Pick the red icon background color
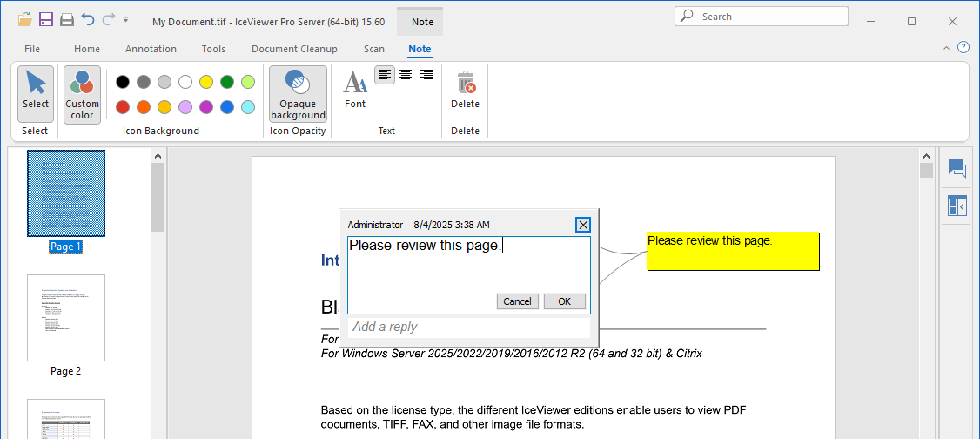980x439 pixels. click(x=123, y=107)
